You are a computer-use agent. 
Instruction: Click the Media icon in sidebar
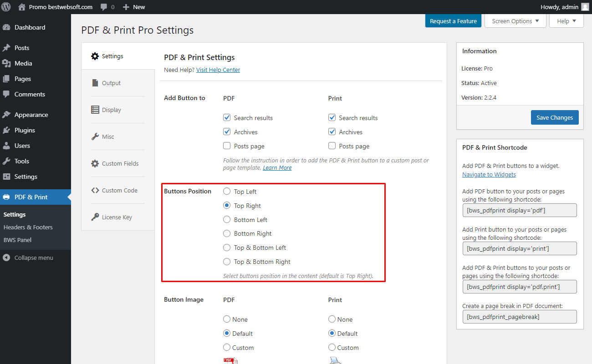[x=6, y=63]
